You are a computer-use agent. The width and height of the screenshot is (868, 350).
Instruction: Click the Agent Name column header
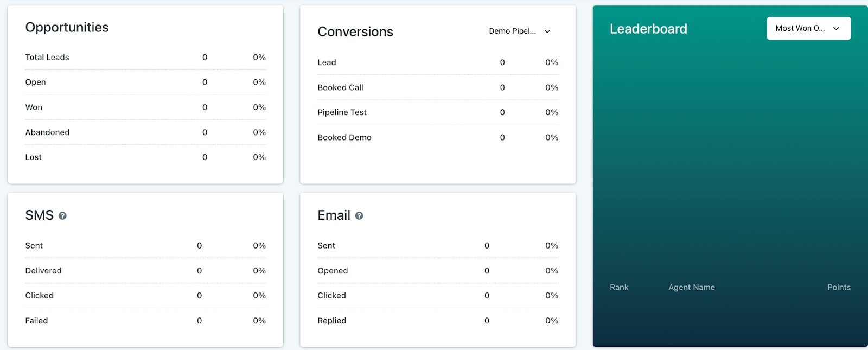(x=691, y=288)
